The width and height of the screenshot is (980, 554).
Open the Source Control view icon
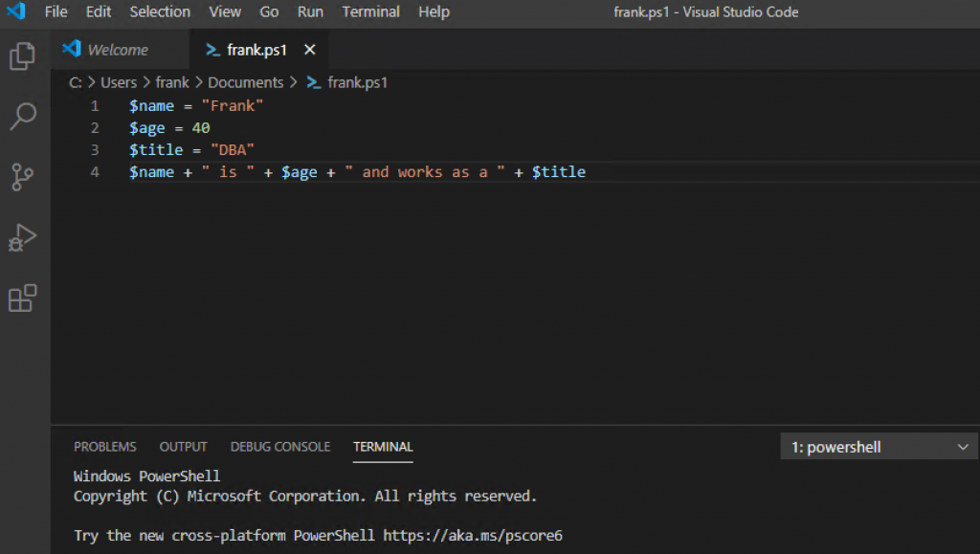(x=22, y=177)
